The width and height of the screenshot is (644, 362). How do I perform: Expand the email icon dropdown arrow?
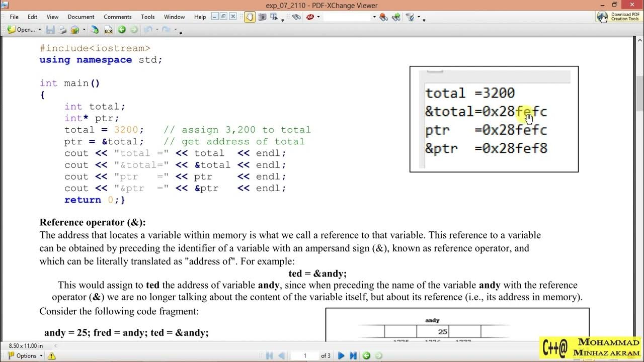pos(84,30)
